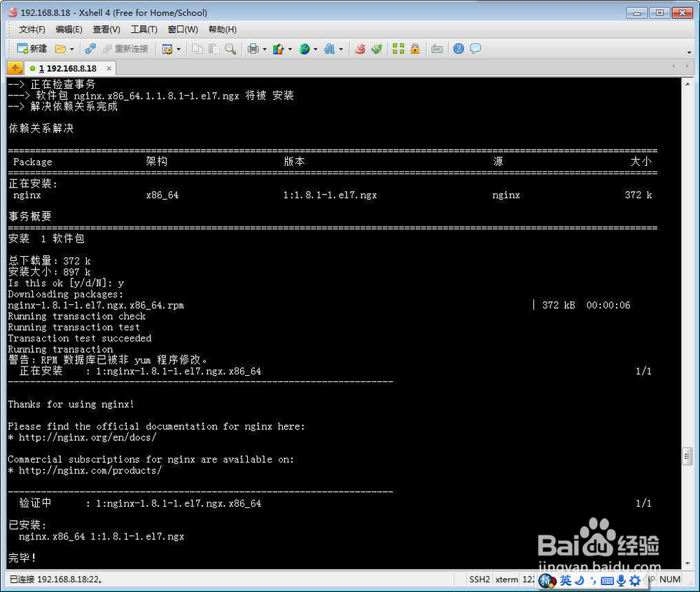Viewport: 700px width, 592px height.
Task: Click the tab scroll left arrow
Action: pos(673,66)
